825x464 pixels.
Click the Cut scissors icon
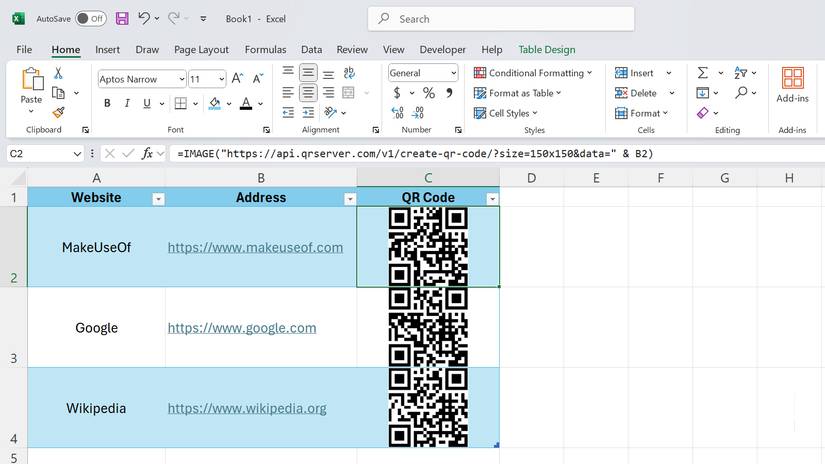(58, 73)
